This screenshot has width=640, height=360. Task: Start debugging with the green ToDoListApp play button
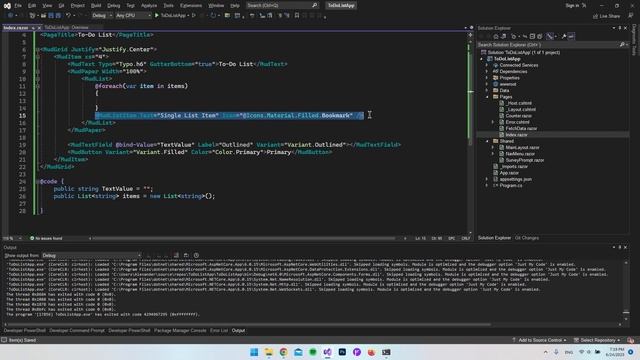tap(157, 16)
